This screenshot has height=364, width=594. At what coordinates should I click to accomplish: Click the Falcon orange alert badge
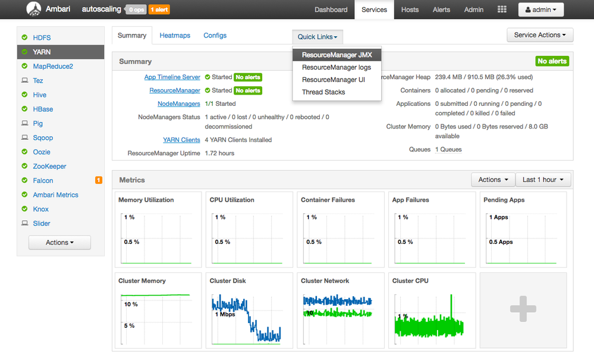99,180
